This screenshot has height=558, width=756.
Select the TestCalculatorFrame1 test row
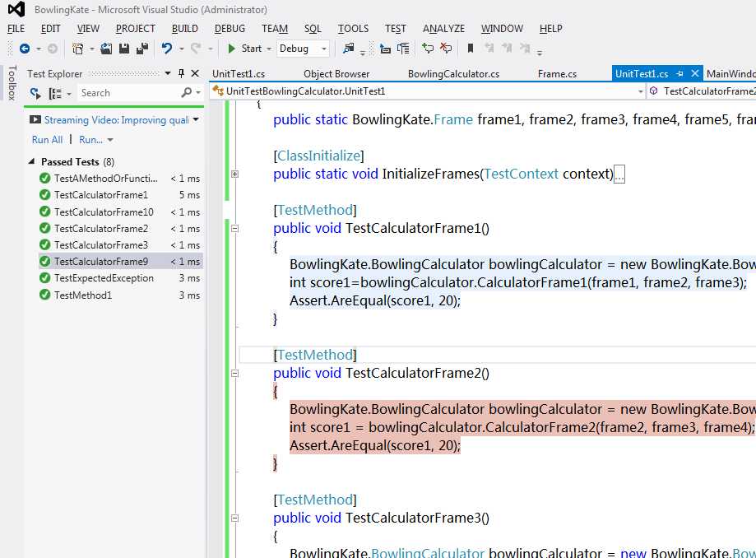coord(121,195)
